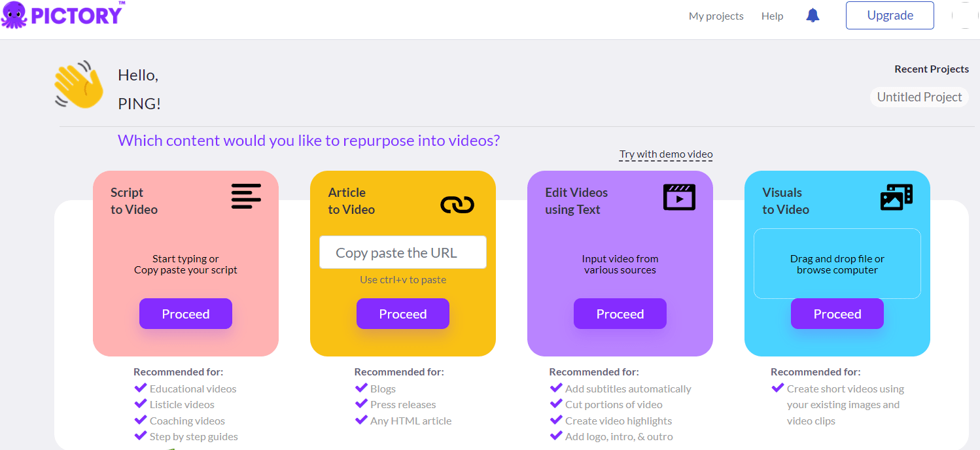The height and width of the screenshot is (450, 980).
Task: Open the Untitled Project recent project
Action: (919, 96)
